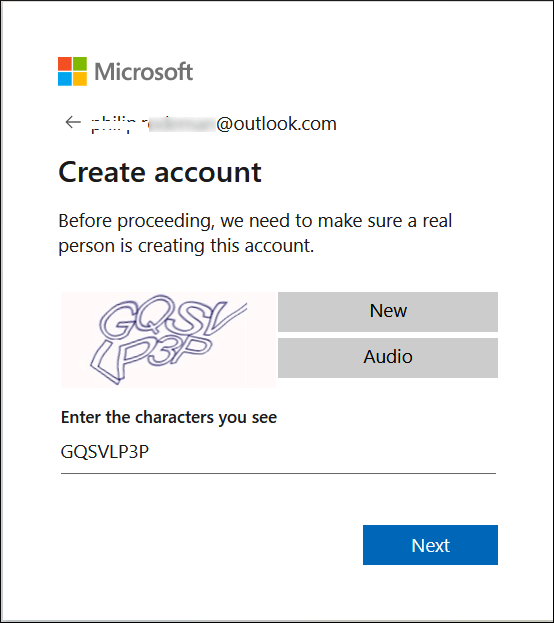Click the captcha characters input field
Screen dimensions: 554x623
[x=278, y=453]
